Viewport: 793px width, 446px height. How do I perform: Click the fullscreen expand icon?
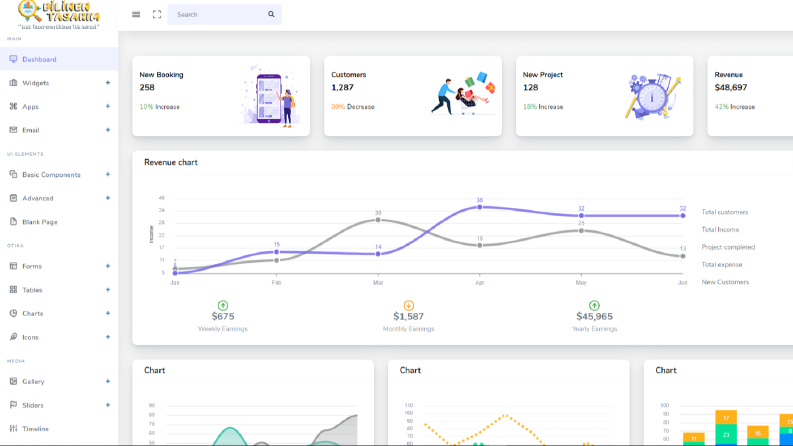157,15
